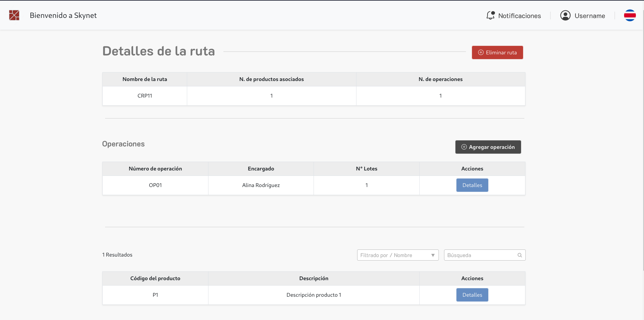Open Detalles for operation OP01
The height and width of the screenshot is (320, 644).
472,185
